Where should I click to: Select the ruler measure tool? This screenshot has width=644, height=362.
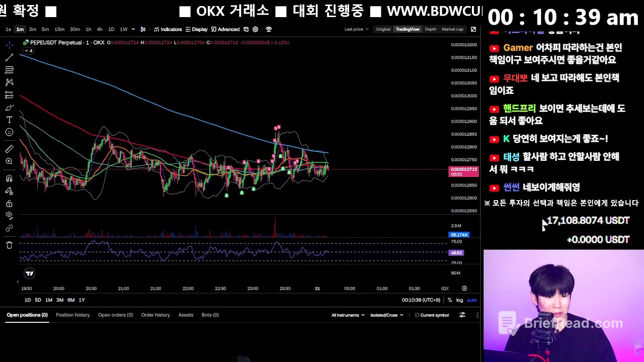coord(9,149)
